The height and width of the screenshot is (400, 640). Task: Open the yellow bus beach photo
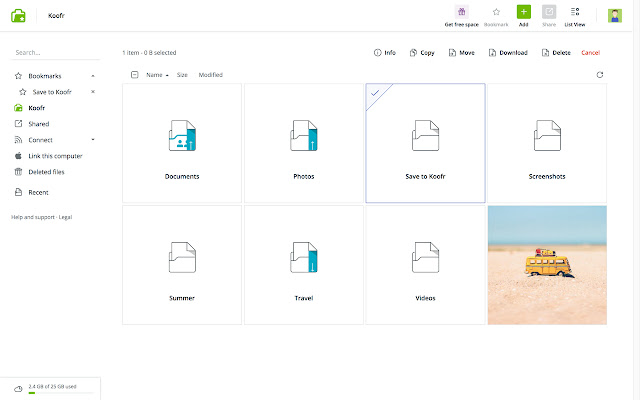(547, 265)
